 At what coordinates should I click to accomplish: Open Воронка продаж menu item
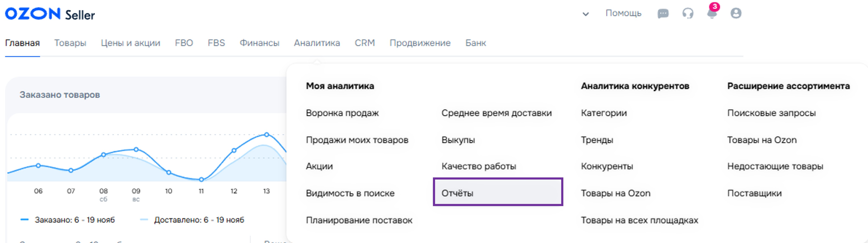click(x=342, y=113)
